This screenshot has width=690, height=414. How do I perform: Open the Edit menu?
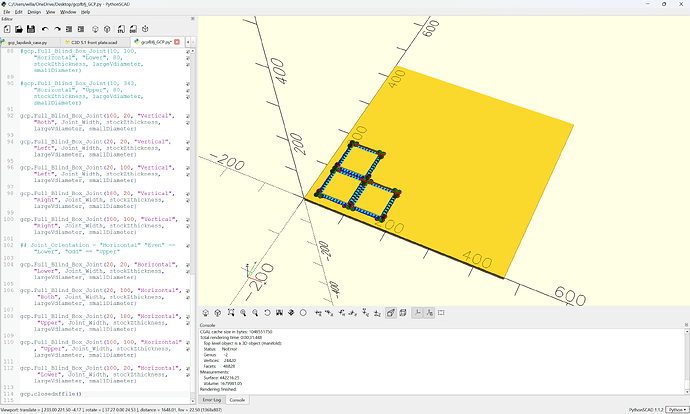click(x=18, y=12)
